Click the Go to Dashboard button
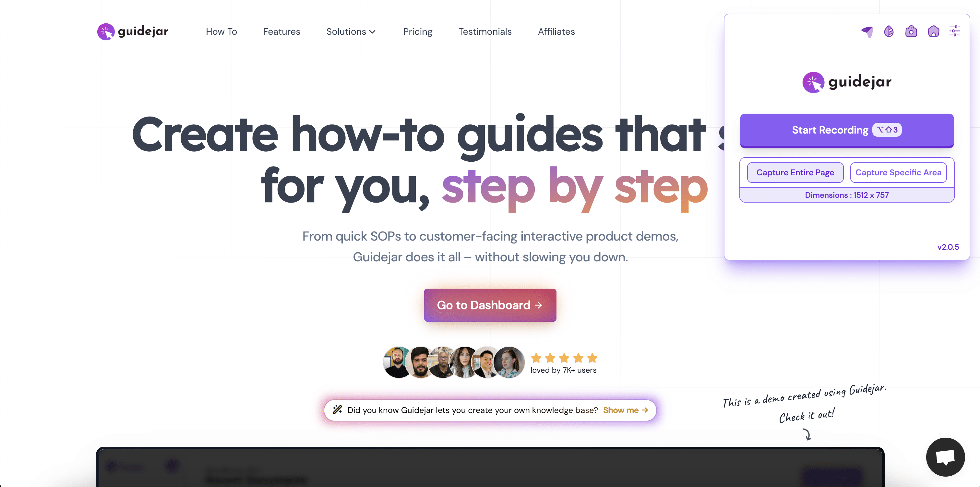980x487 pixels. (x=490, y=305)
